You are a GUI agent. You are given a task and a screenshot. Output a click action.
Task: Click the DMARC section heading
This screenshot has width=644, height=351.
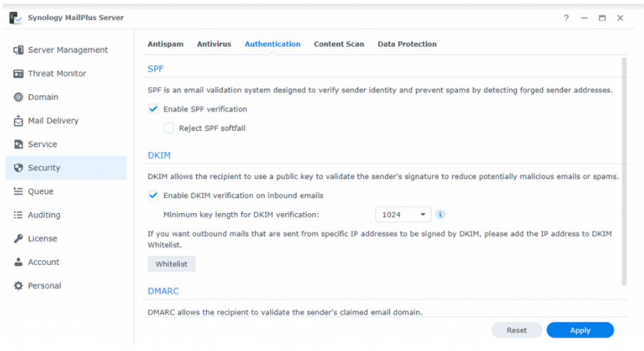pyautogui.click(x=163, y=291)
